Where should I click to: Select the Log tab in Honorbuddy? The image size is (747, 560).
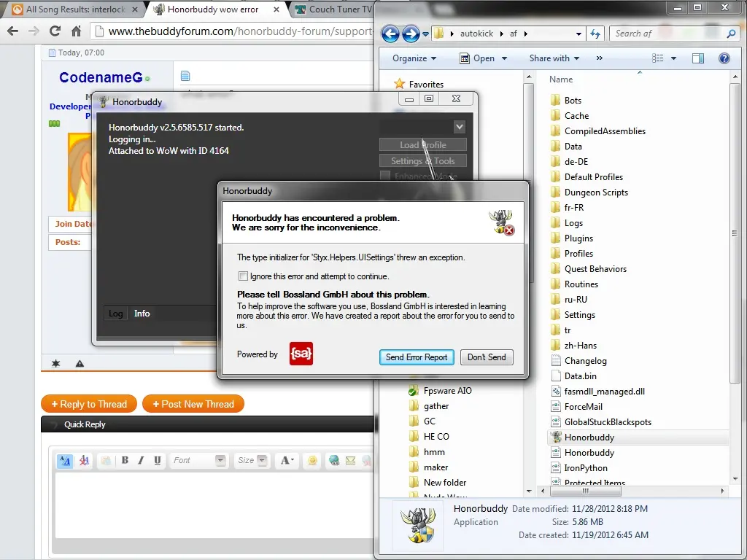click(x=116, y=314)
